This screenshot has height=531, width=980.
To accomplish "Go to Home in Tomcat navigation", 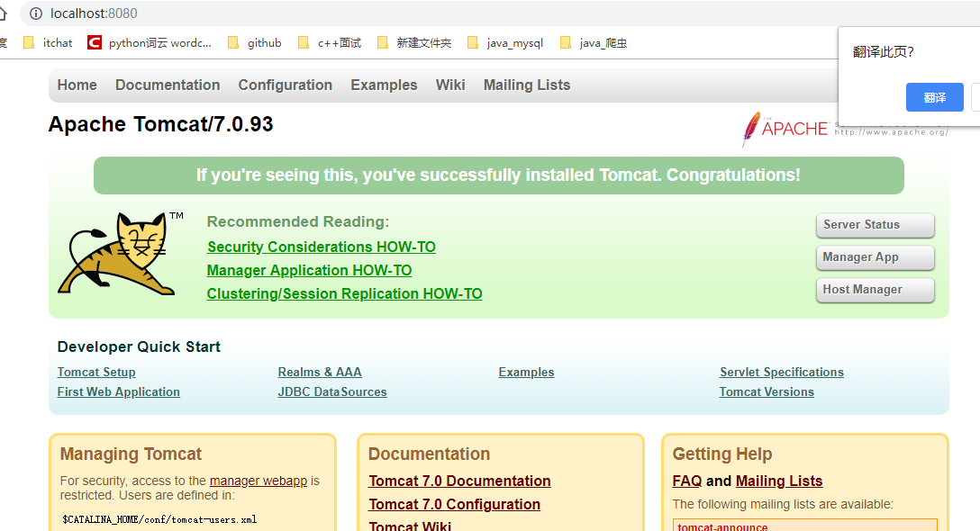I will click(77, 85).
